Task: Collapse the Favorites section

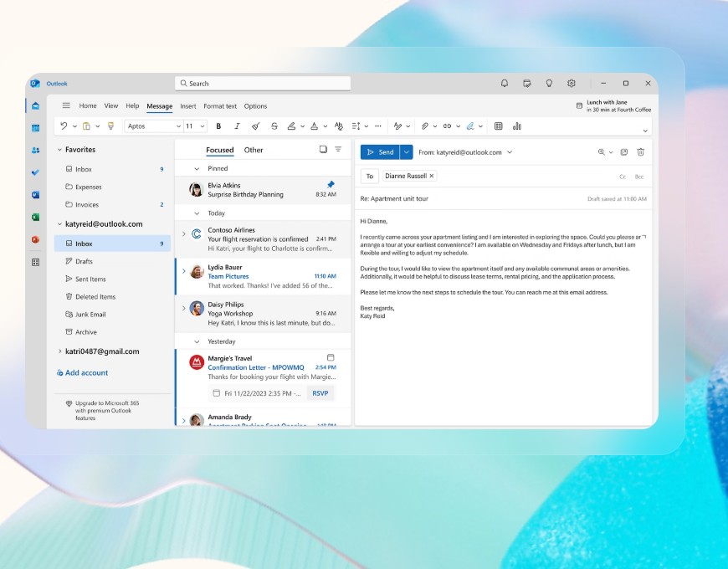Action: [x=59, y=150]
